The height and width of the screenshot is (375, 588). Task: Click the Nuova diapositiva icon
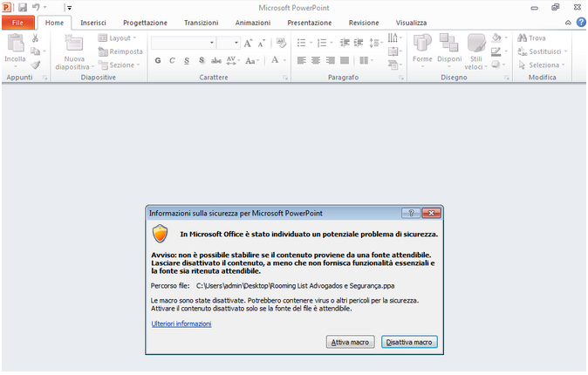point(74,43)
